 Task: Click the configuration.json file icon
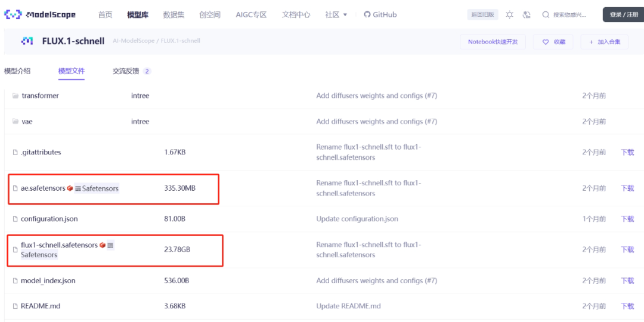coord(15,219)
